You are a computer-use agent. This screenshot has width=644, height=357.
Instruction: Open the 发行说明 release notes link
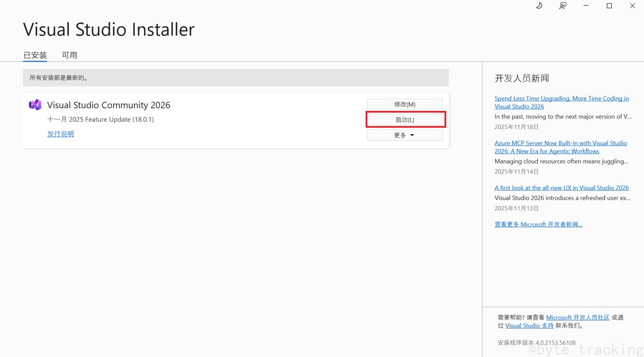[x=60, y=133]
